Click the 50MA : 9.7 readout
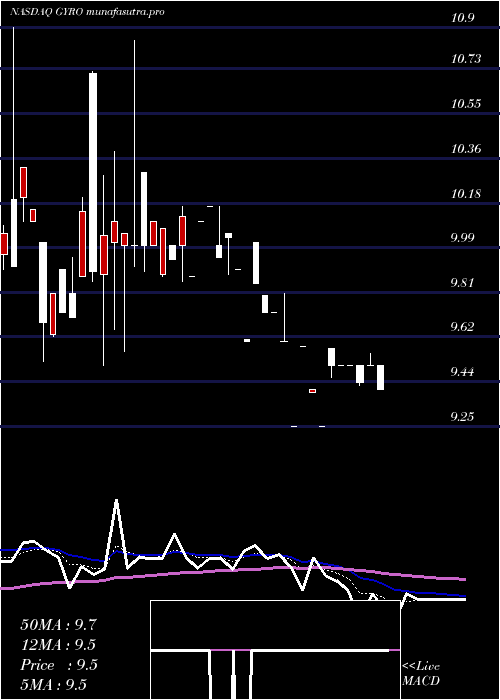The width and height of the screenshot is (500, 700). (x=58, y=625)
